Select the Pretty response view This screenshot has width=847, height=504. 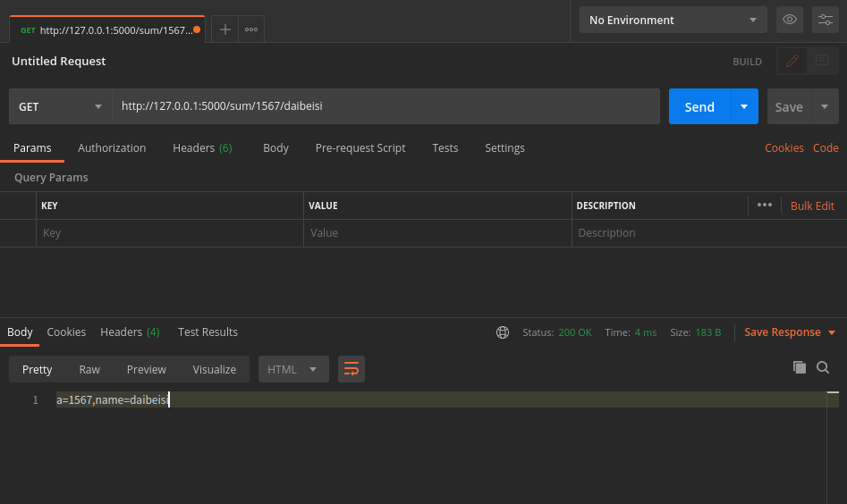tap(38, 369)
